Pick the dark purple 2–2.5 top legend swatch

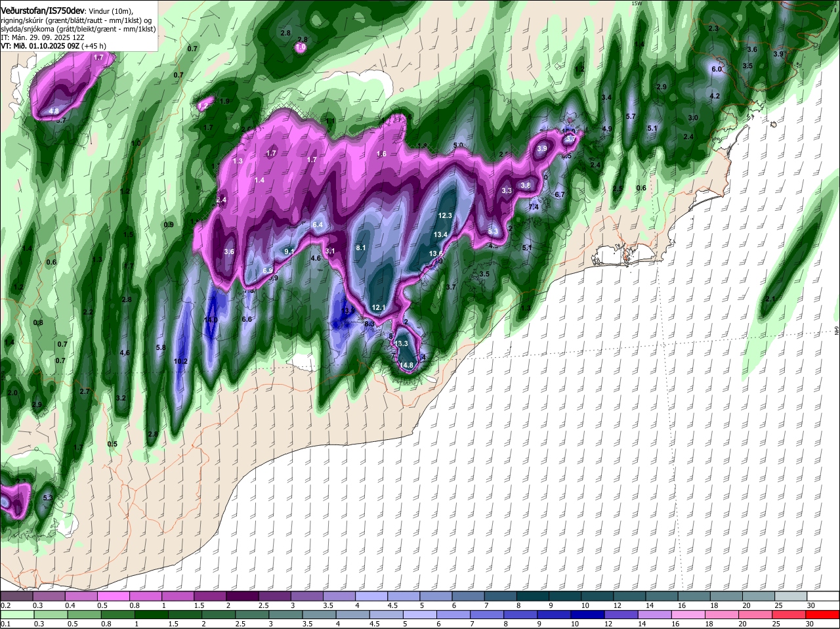(242, 596)
